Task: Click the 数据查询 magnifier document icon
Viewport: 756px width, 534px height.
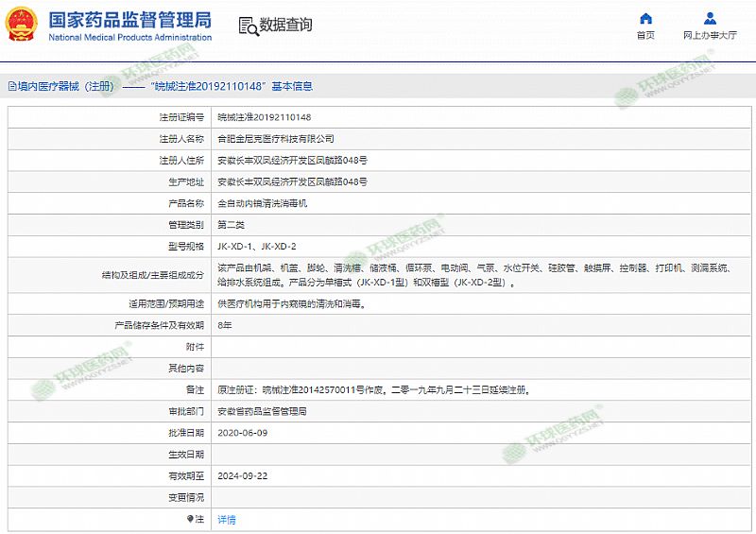Action: coord(247,26)
